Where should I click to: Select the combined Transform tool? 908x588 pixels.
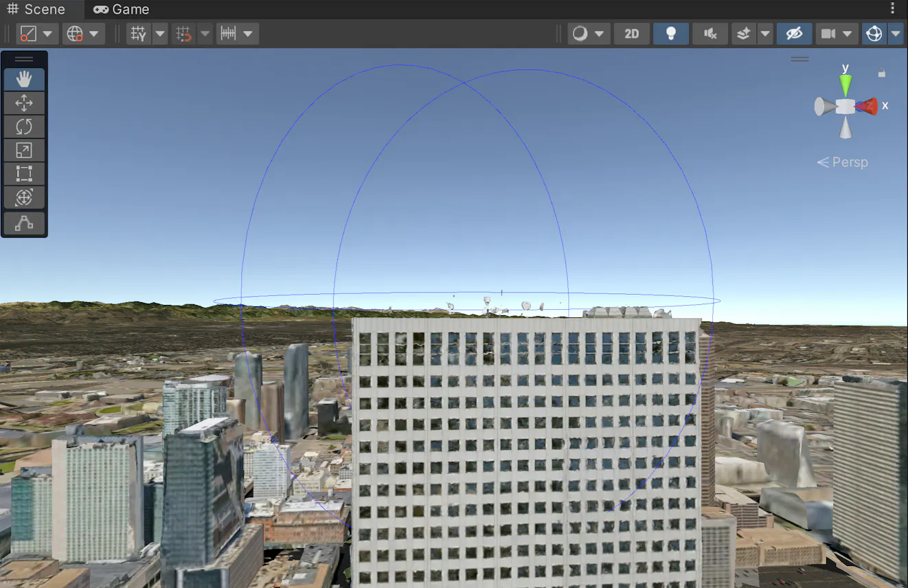coord(24,197)
